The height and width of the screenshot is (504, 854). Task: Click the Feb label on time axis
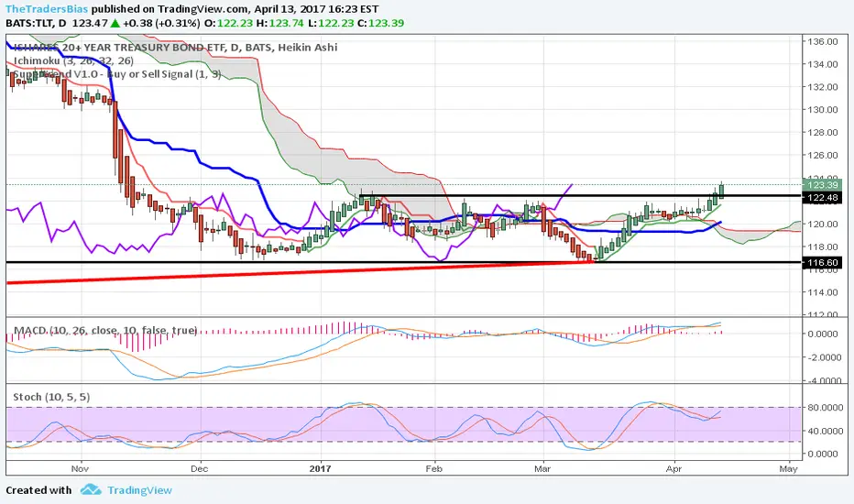pos(434,468)
